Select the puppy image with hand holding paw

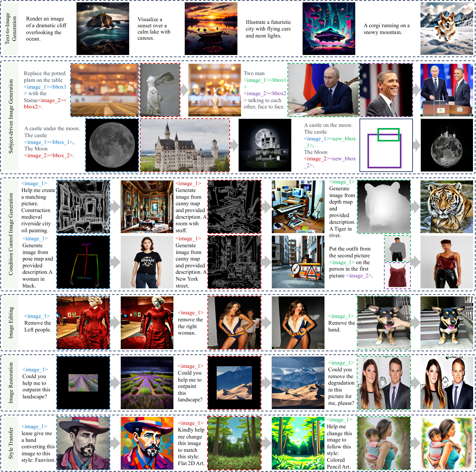(x=384, y=323)
